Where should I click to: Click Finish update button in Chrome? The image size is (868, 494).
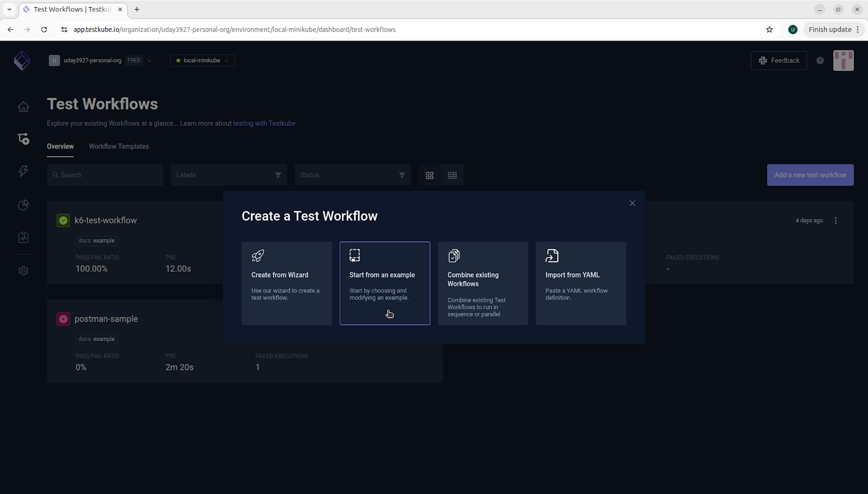coord(833,30)
